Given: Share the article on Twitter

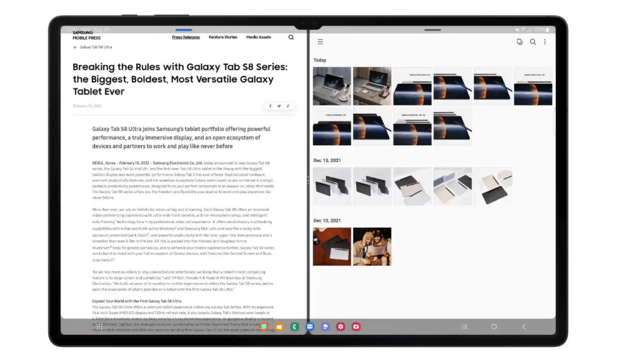Looking at the screenshot, I should pyautogui.click(x=279, y=106).
